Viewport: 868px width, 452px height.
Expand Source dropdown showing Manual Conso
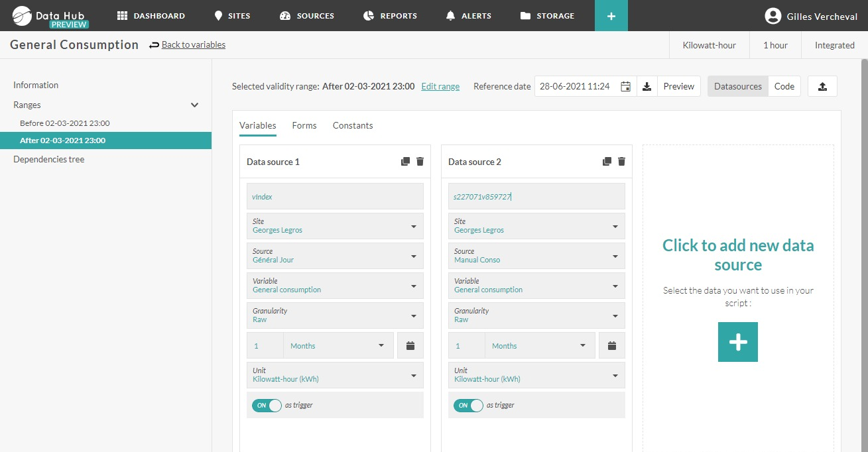pos(536,256)
